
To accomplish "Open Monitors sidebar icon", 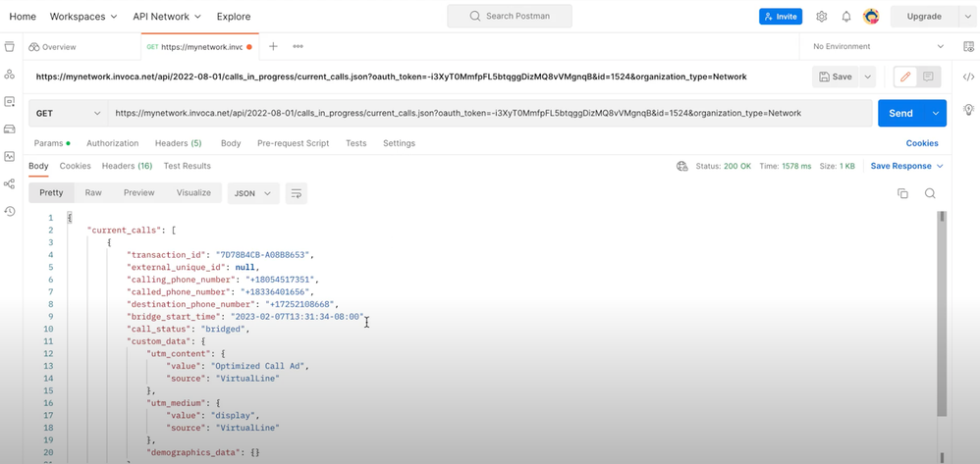I will point(10,156).
